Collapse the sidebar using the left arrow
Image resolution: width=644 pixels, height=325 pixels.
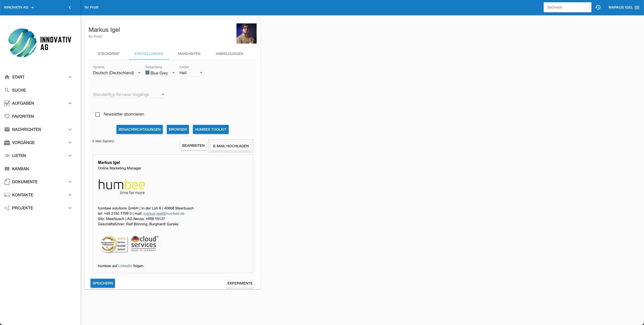[x=70, y=7]
